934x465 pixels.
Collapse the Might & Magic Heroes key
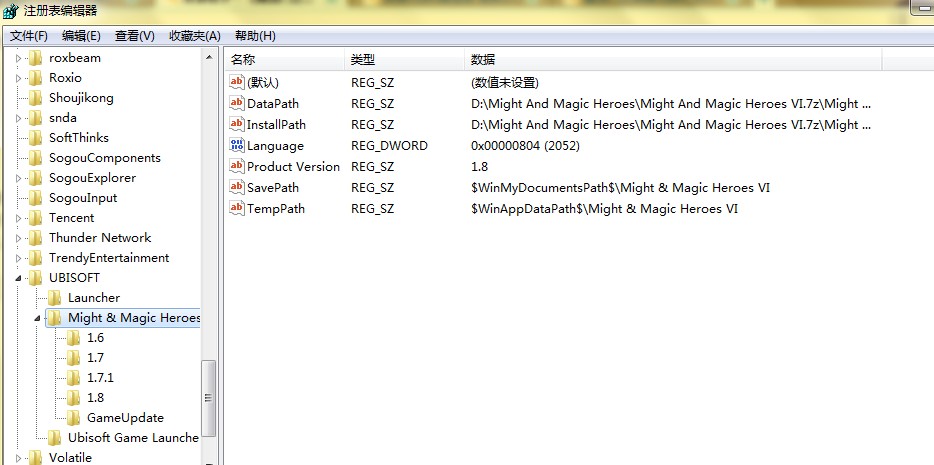pos(38,319)
